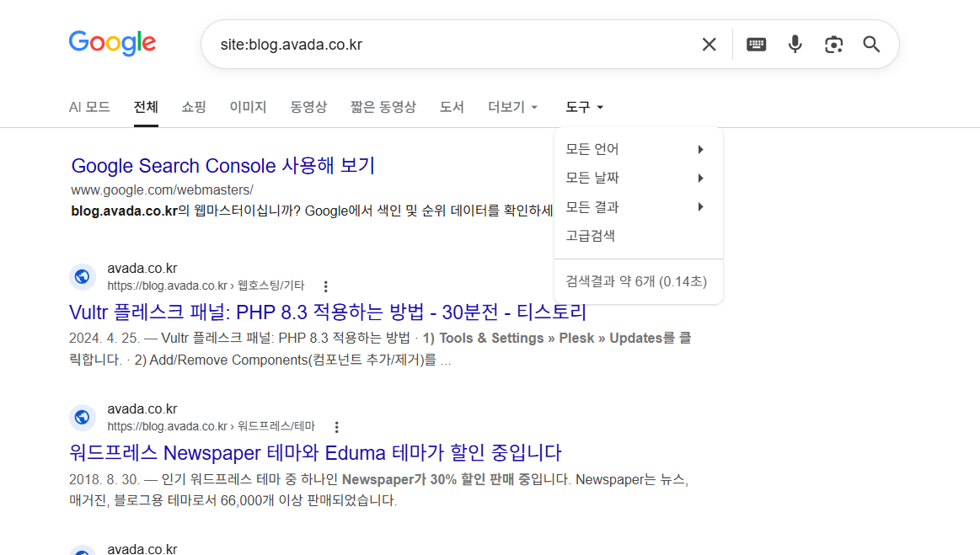The height and width of the screenshot is (555, 980).
Task: Click the avada.co.kr site name above 웹호스팅/기타
Action: [142, 268]
